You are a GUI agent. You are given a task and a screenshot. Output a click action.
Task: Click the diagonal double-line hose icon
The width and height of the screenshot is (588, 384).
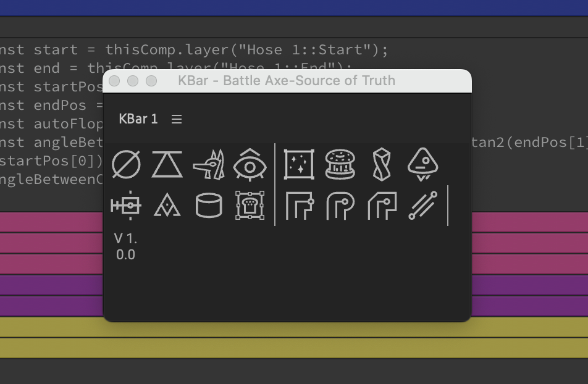423,206
